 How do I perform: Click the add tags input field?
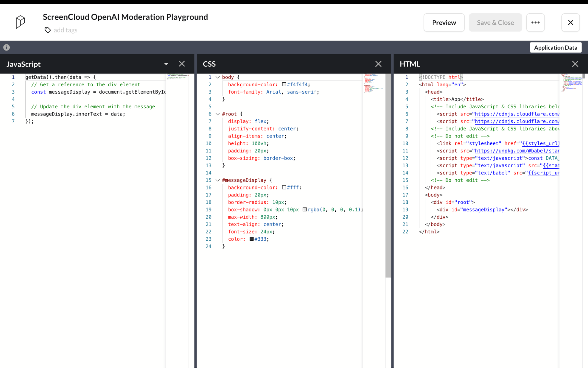(65, 30)
